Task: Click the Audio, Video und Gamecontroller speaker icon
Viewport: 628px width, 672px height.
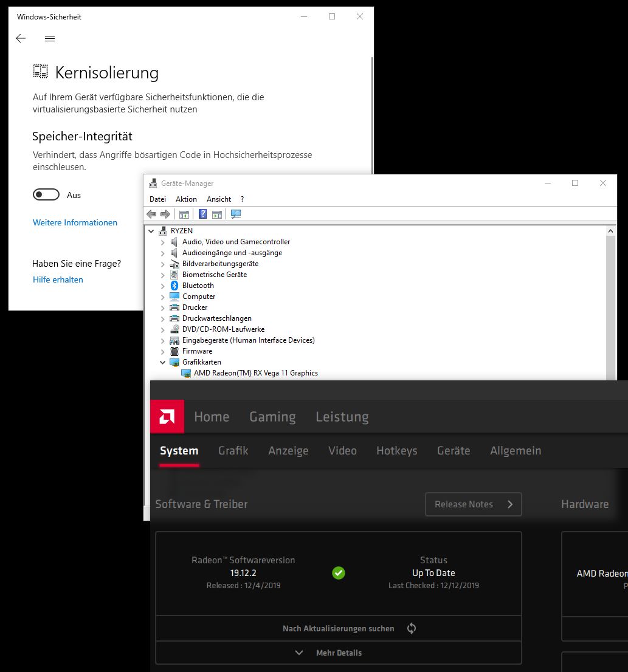Action: 174,242
